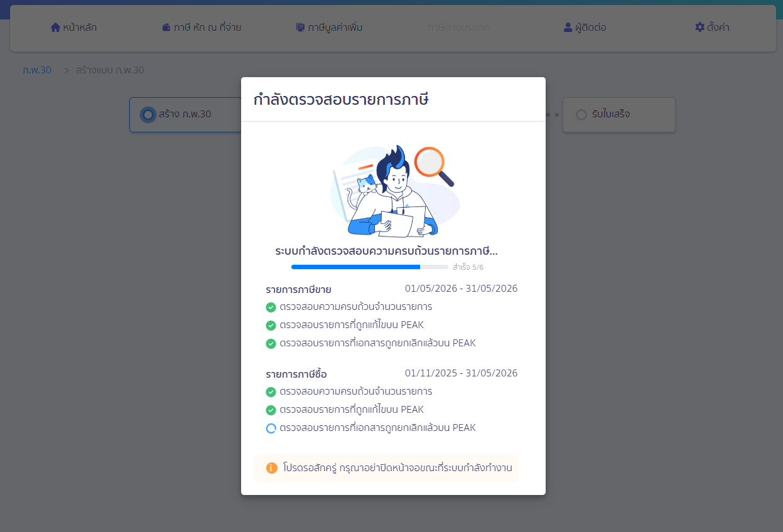
Task: Click the green check for purchase tax รายการที่ถูกแก้ไขบน PEAK
Action: [x=271, y=410]
